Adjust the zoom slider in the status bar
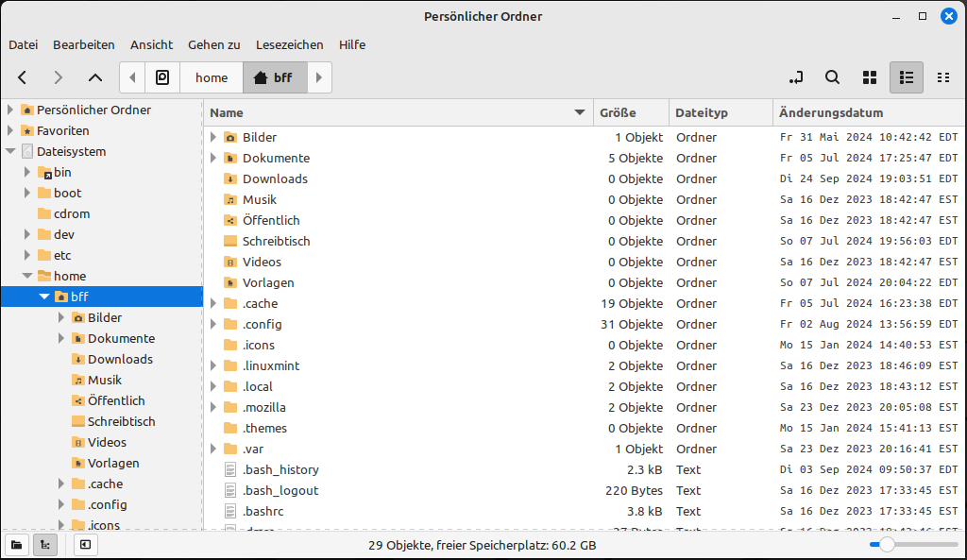This screenshot has width=967, height=560. (913, 545)
